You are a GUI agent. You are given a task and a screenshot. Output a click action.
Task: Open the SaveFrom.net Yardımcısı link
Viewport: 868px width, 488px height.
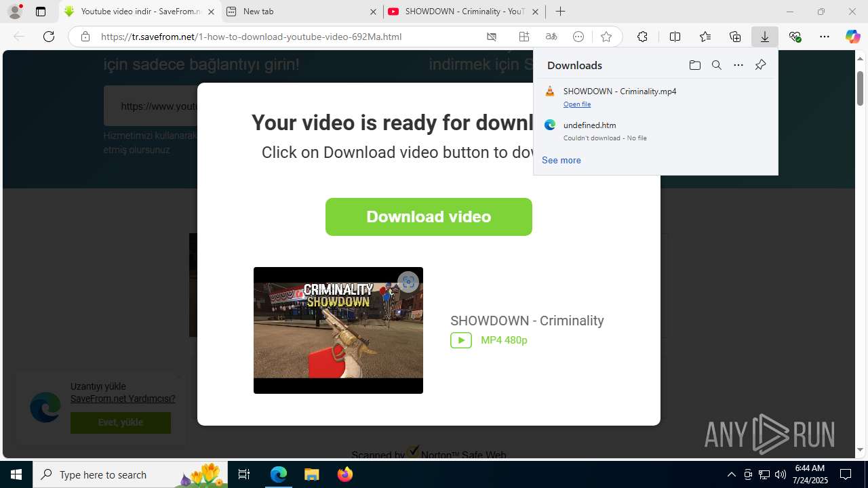click(123, 399)
